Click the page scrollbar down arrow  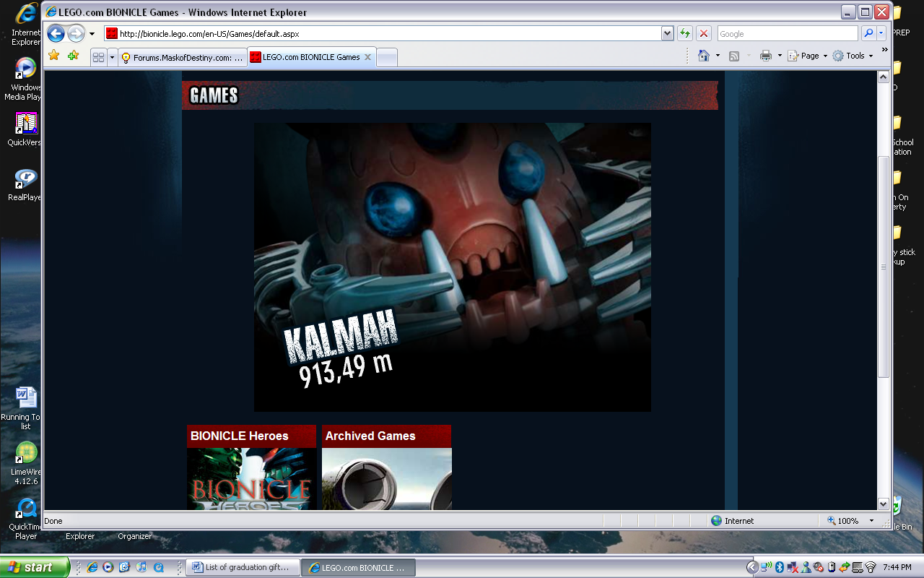point(884,504)
